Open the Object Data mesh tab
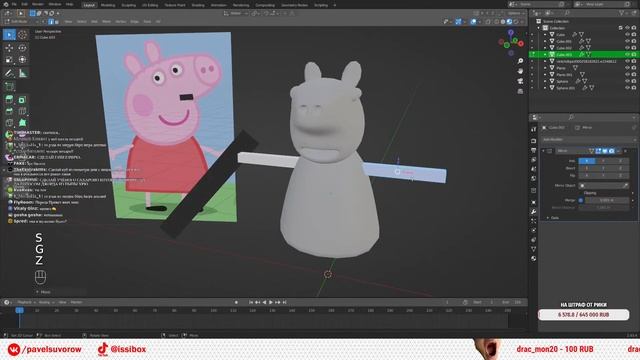This screenshot has height=360, width=640. point(533,249)
